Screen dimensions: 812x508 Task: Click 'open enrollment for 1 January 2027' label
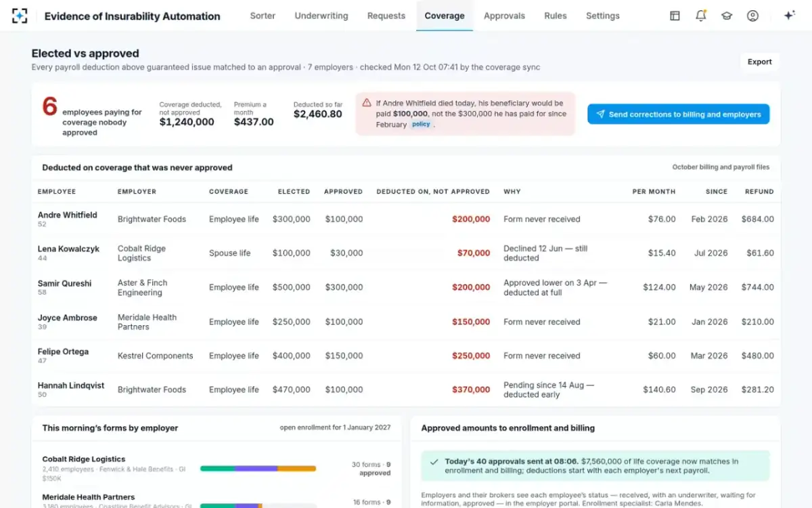pos(335,427)
